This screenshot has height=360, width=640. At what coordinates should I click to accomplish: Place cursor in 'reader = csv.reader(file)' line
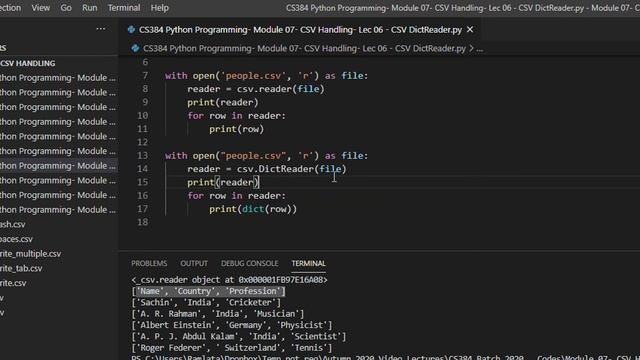tap(256, 89)
